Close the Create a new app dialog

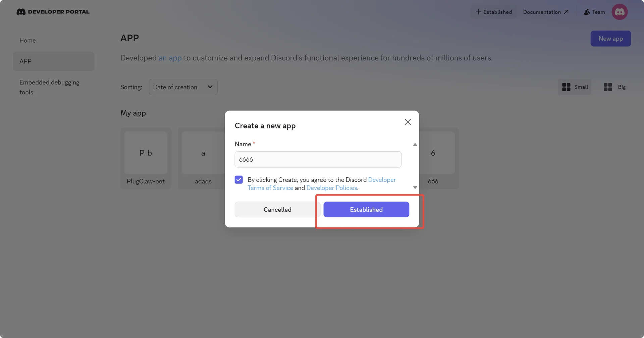408,122
